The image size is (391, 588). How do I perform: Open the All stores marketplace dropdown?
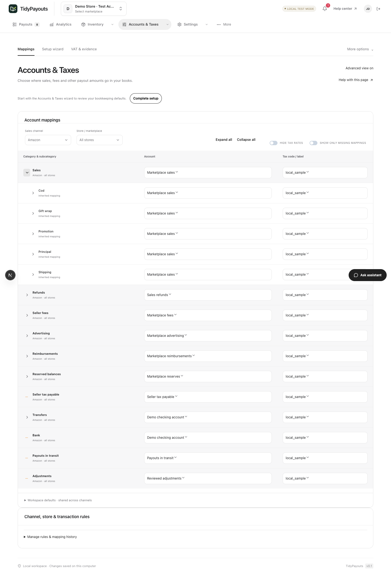tap(99, 140)
